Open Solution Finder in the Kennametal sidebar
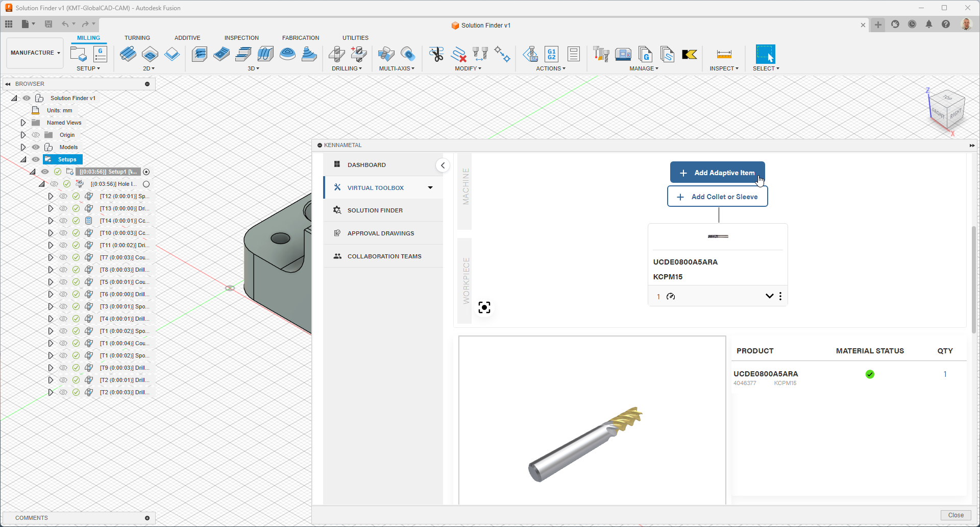 375,210
